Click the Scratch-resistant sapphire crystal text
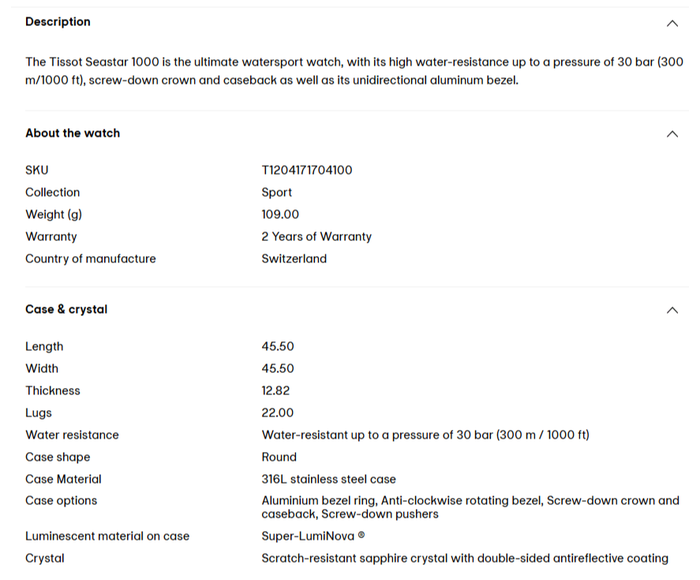Screen dimensions: 700x580 click(x=465, y=558)
